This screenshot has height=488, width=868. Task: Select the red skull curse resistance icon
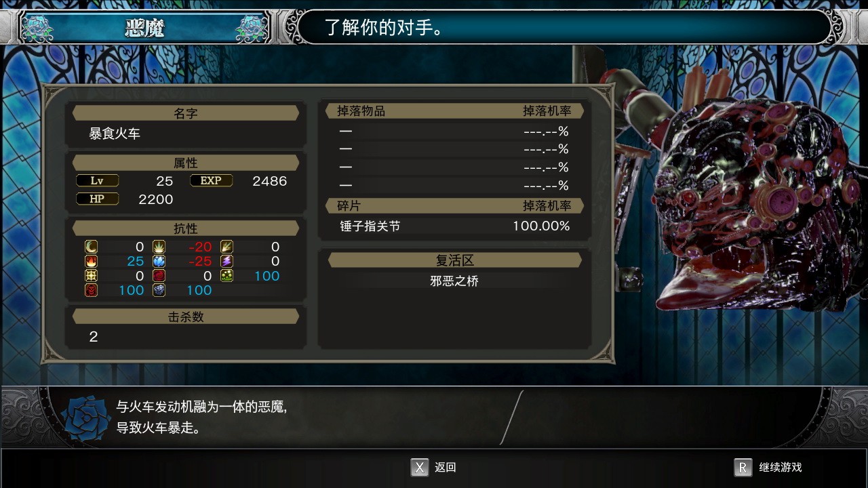pyautogui.click(x=91, y=290)
